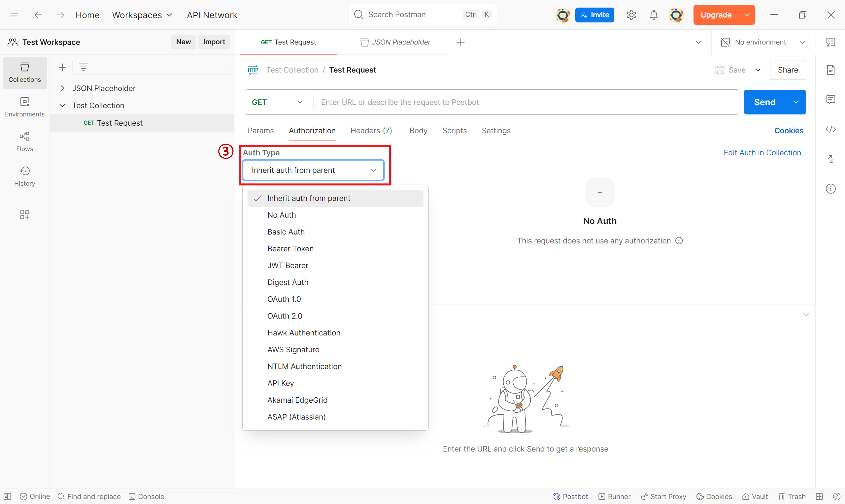Screen dimensions: 845x504
Task: Open Upgrade dropdown arrow
Action: tap(747, 15)
